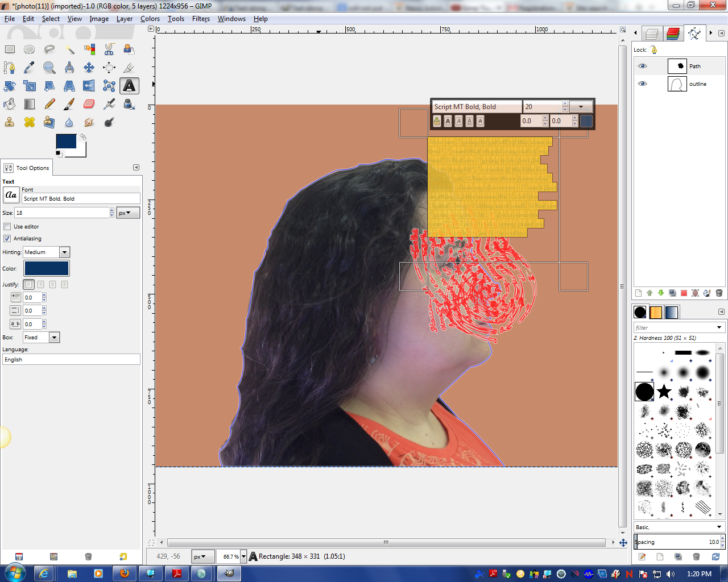The image size is (728, 582).
Task: Open the Hinting dropdown set to Medium
Action: 46,252
